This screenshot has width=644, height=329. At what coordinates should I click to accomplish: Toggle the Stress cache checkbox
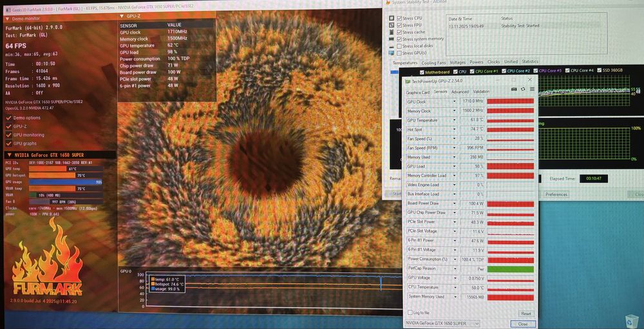tap(399, 32)
